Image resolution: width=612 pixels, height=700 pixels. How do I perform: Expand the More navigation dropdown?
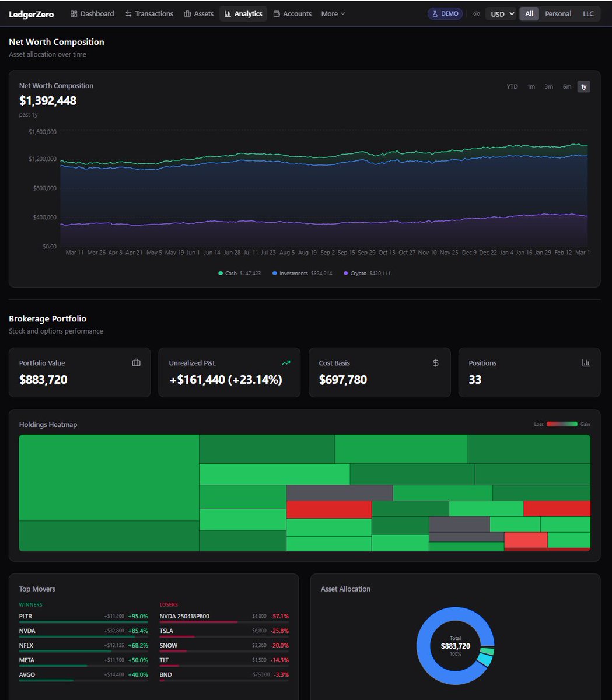pos(333,13)
